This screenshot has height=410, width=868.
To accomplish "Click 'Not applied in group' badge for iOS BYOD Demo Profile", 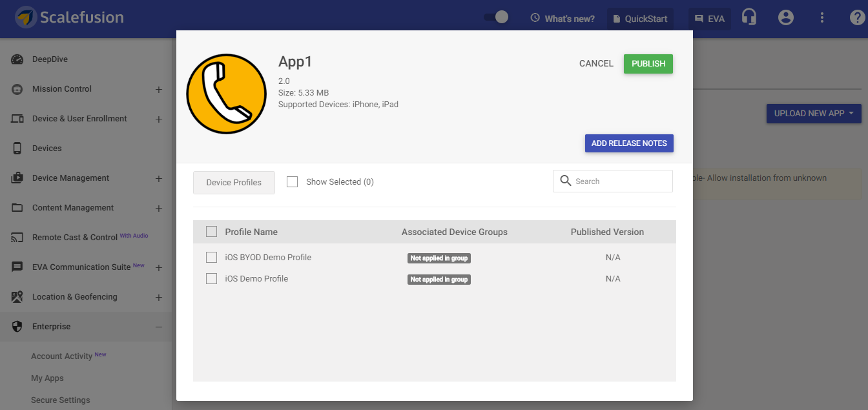I will tap(439, 258).
